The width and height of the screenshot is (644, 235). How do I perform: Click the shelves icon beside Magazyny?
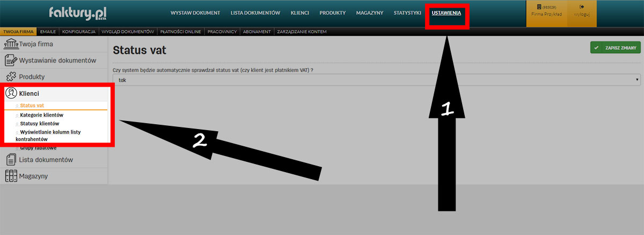[11, 176]
